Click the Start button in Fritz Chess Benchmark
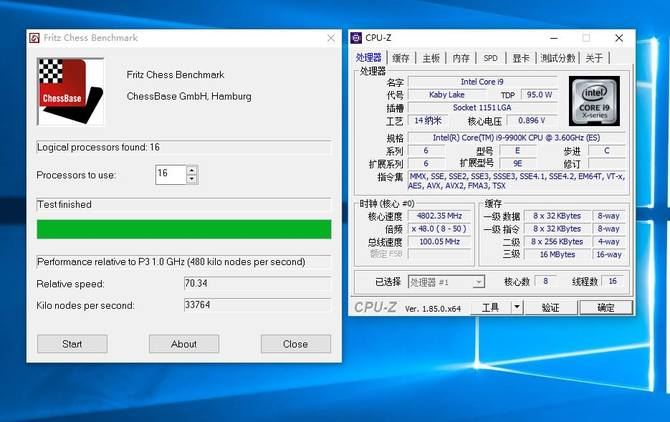Viewport: 670px width, 422px height. [72, 344]
